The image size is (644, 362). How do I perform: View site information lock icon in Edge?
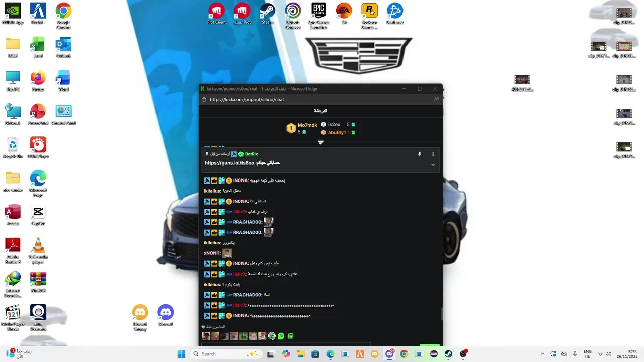pos(204,99)
